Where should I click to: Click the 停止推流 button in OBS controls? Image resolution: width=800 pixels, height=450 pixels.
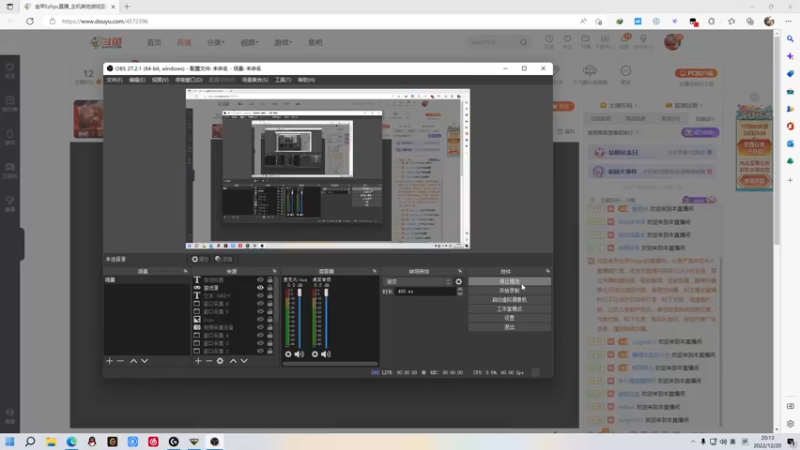[509, 282]
